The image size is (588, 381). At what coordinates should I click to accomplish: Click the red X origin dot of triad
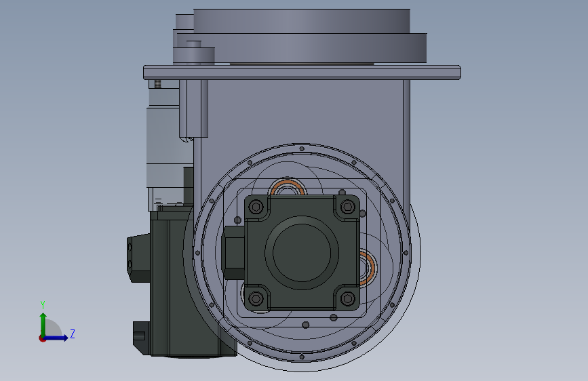pyautogui.click(x=42, y=338)
